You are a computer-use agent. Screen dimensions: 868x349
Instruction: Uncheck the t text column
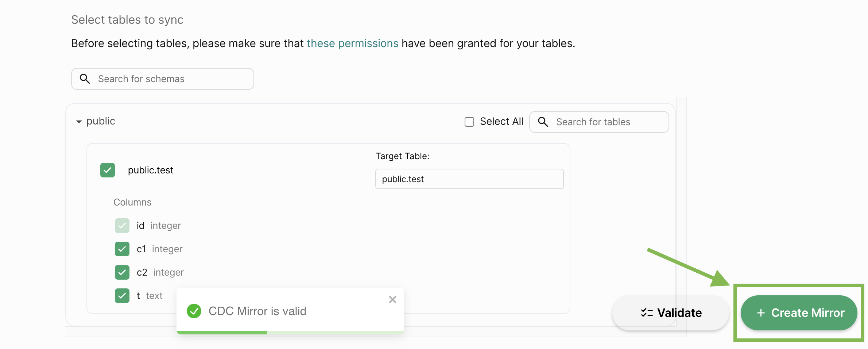(122, 296)
